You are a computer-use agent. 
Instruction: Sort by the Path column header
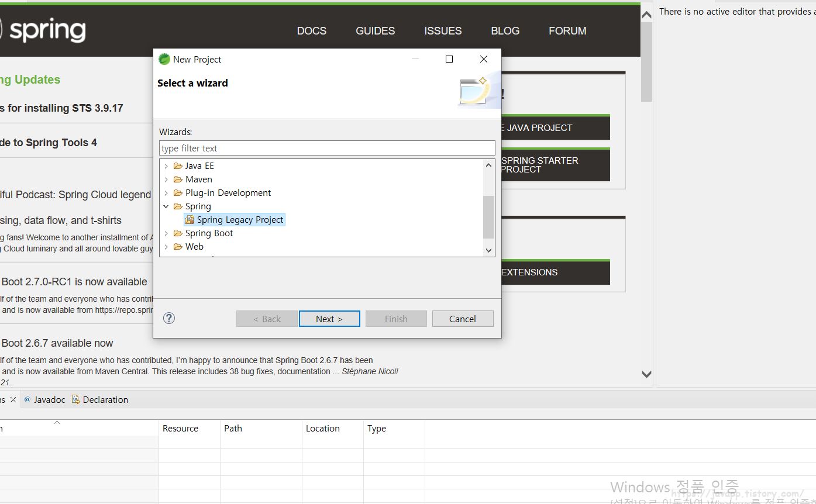click(x=261, y=428)
